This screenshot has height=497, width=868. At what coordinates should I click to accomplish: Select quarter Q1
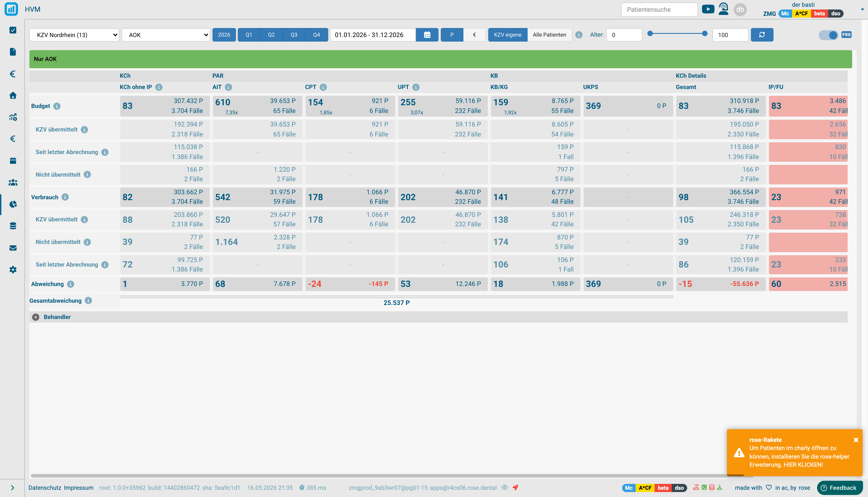(249, 35)
